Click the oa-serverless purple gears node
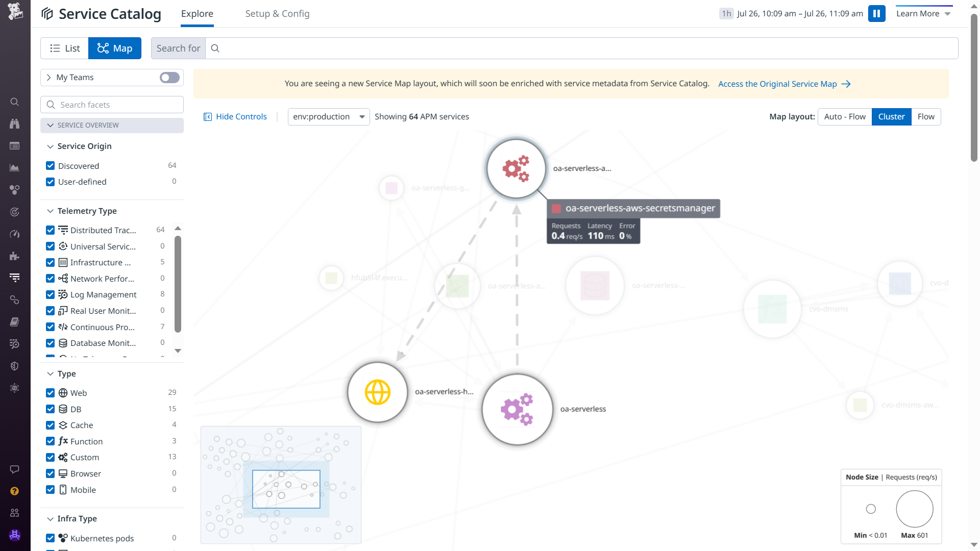The width and height of the screenshot is (980, 551). tap(517, 409)
